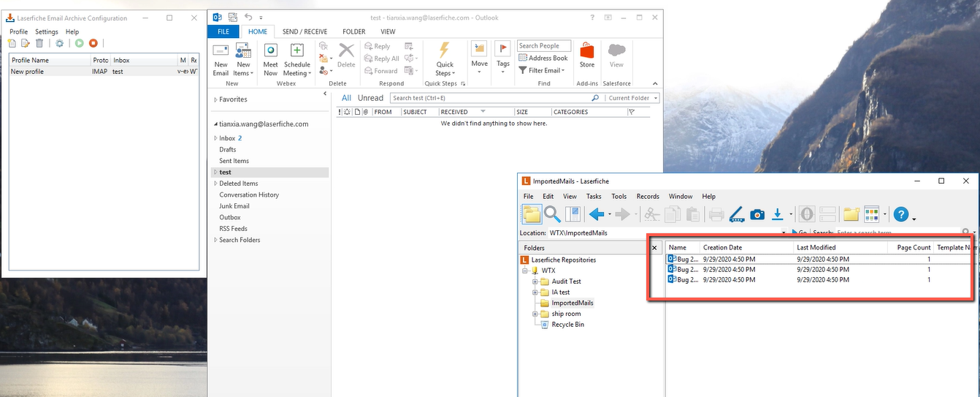The width and height of the screenshot is (980, 397).
Task: Stop the archive service with orange stop icon
Action: [93, 44]
